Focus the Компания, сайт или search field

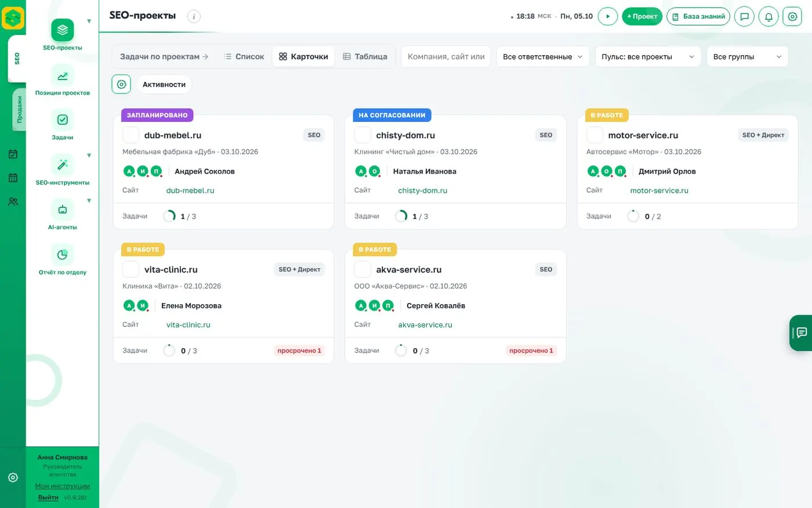pyautogui.click(x=446, y=57)
